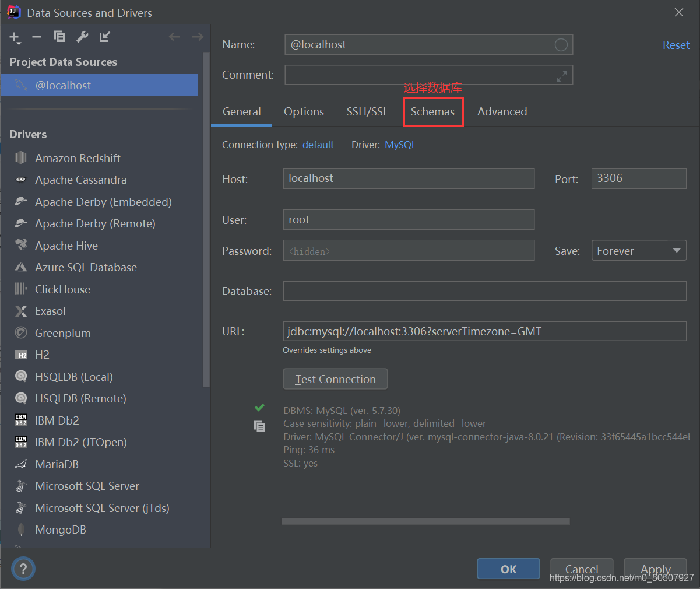The image size is (700, 589).
Task: Click the IBM Db2 driver icon
Action: point(21,420)
